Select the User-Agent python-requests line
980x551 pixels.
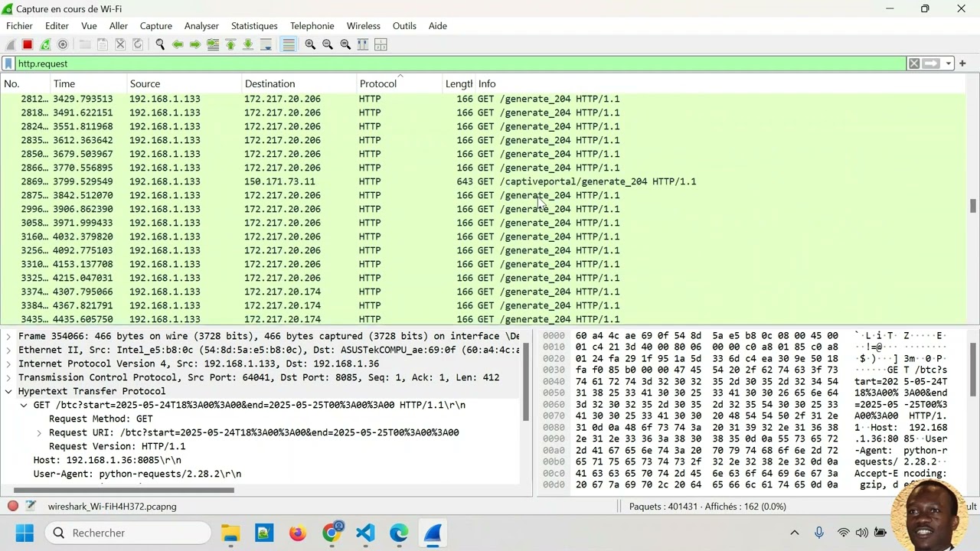pos(137,474)
